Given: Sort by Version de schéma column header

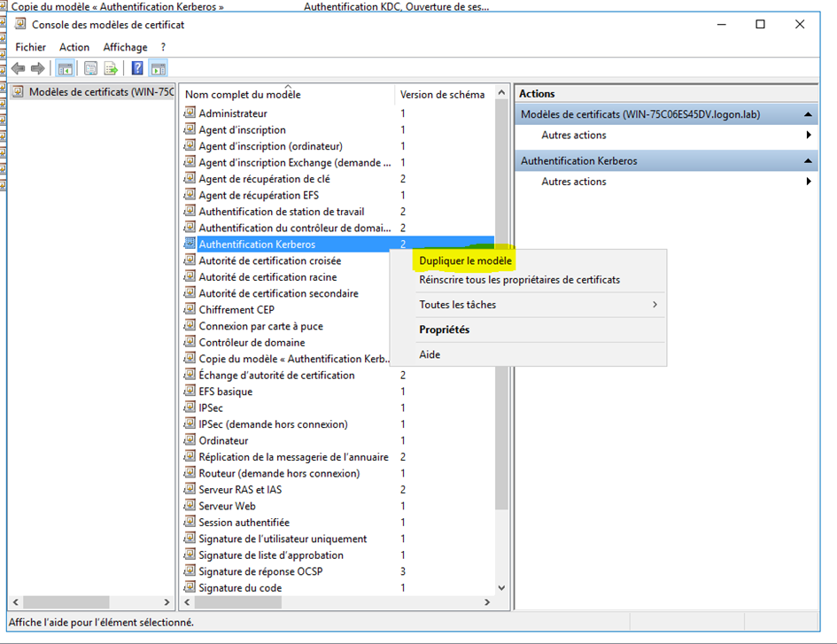Looking at the screenshot, I should click(x=442, y=95).
